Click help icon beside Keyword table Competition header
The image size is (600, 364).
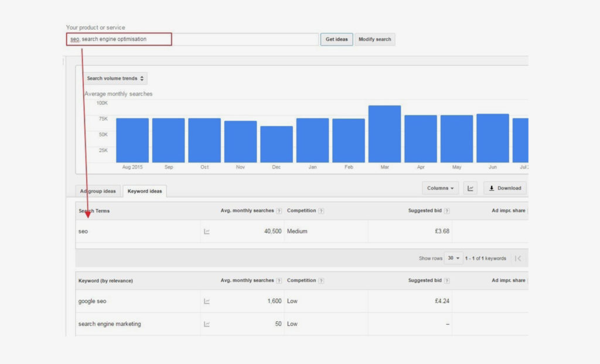[321, 281]
